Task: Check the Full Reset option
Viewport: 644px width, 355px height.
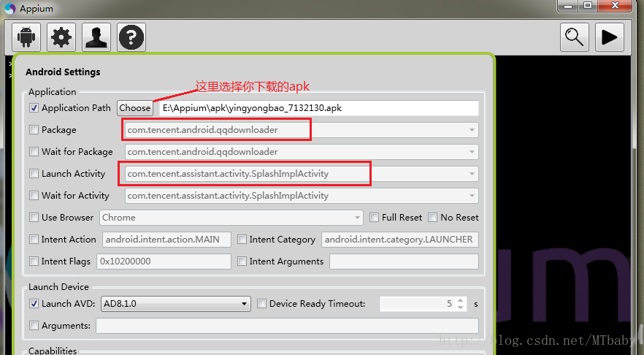Action: click(374, 218)
